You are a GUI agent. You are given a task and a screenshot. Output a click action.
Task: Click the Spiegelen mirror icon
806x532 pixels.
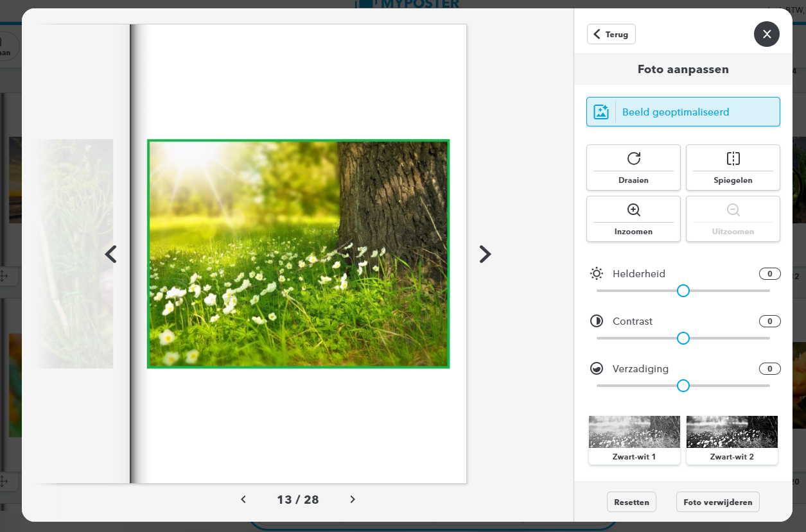click(733, 159)
